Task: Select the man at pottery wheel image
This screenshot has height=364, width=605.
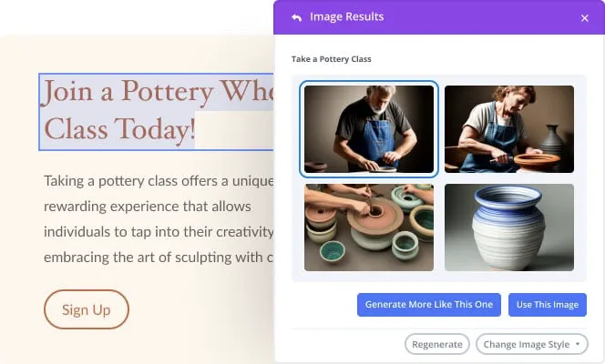Action: (369, 129)
